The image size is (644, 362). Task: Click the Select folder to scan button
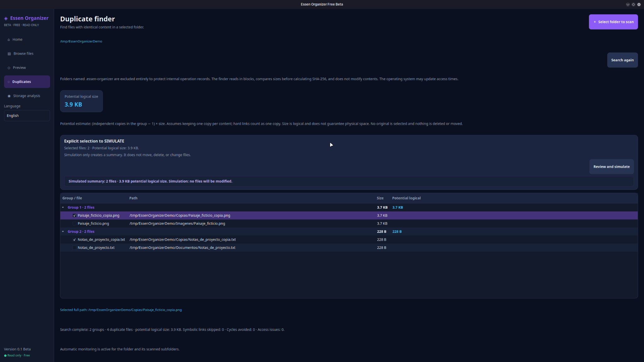click(x=613, y=22)
